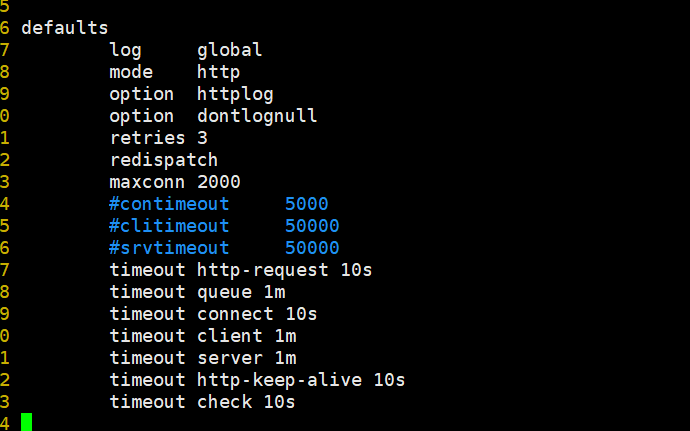The height and width of the screenshot is (431, 690).
Task: Place cursor on log global line
Action: [186, 50]
